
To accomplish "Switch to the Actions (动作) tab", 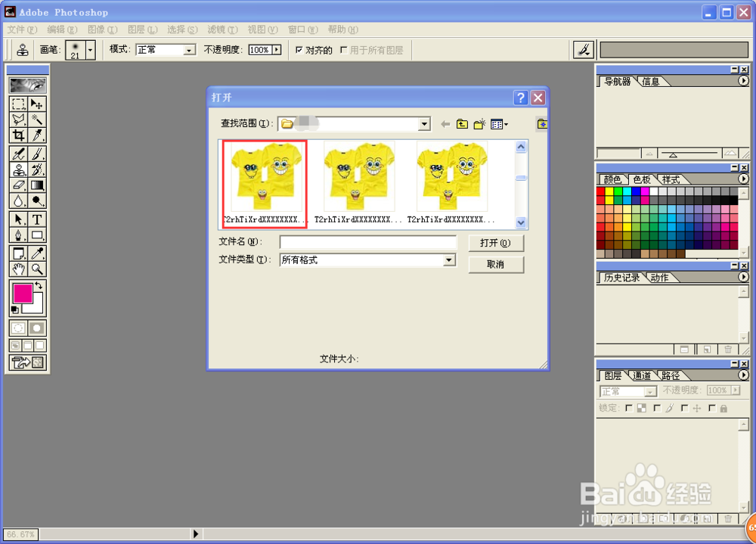I will (x=659, y=278).
